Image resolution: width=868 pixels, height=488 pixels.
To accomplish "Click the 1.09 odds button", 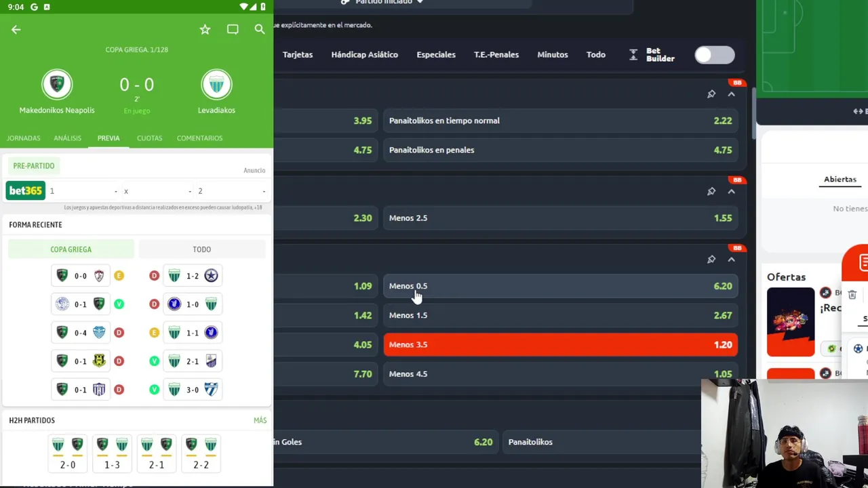I will coord(325,286).
